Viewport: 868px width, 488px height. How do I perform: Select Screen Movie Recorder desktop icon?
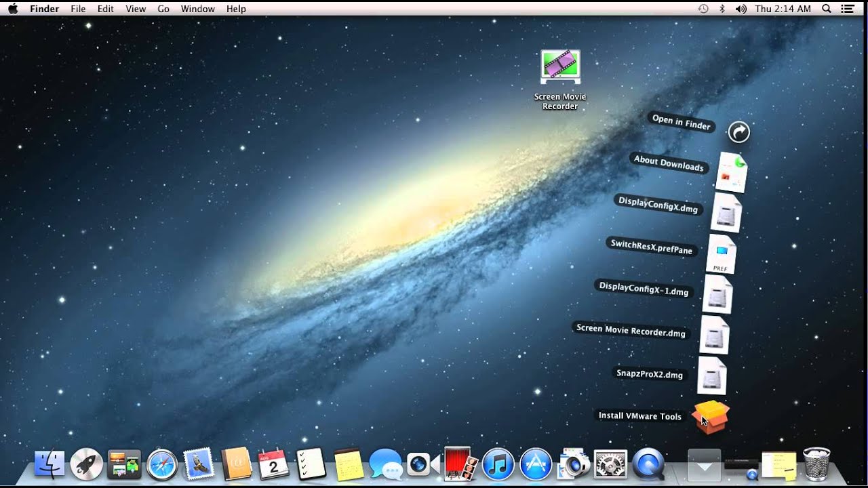560,79
